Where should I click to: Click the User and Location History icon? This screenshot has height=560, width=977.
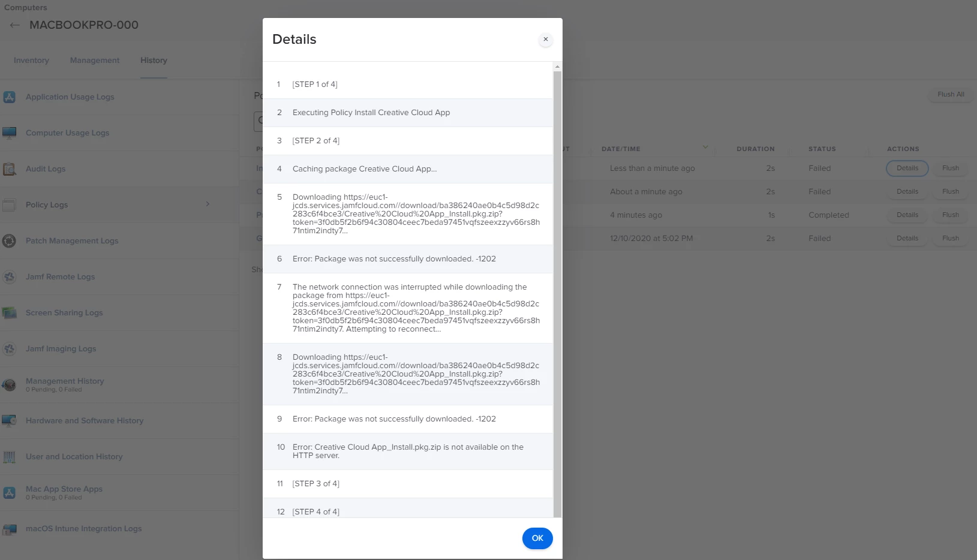pyautogui.click(x=10, y=456)
